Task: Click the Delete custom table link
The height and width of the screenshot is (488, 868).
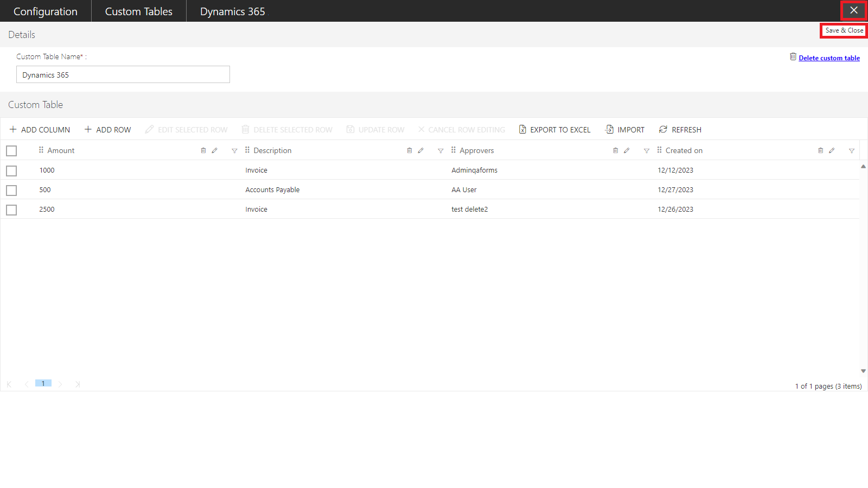Action: tap(829, 58)
